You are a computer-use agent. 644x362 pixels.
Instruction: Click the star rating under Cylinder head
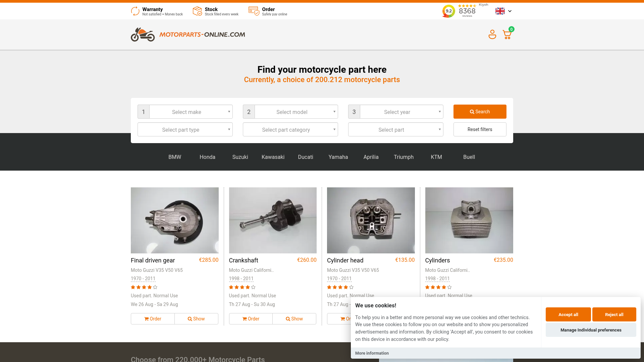coord(340,287)
